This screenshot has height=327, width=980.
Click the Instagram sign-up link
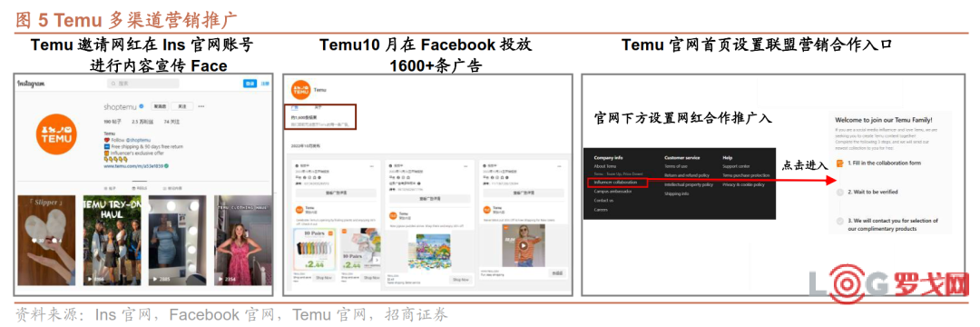pos(265,84)
